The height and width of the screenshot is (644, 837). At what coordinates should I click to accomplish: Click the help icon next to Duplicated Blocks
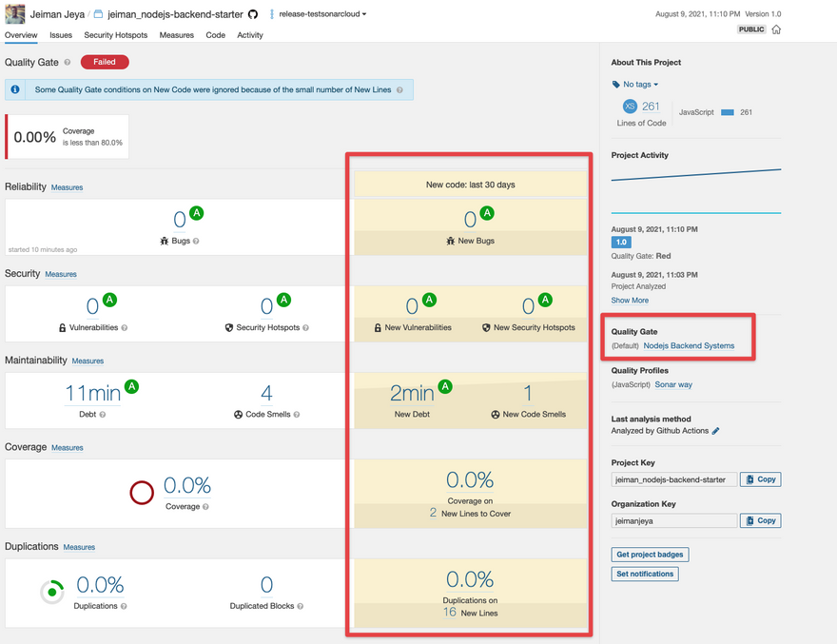click(301, 606)
